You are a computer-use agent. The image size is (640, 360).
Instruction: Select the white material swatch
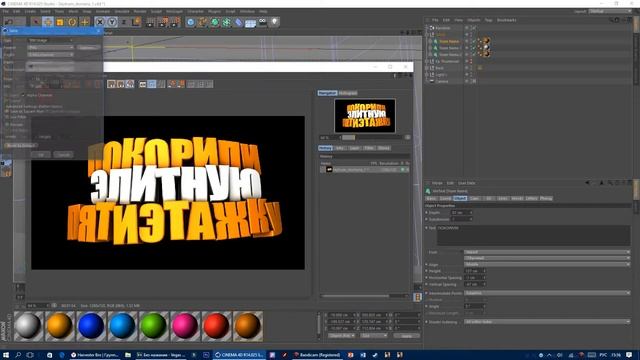click(28, 326)
